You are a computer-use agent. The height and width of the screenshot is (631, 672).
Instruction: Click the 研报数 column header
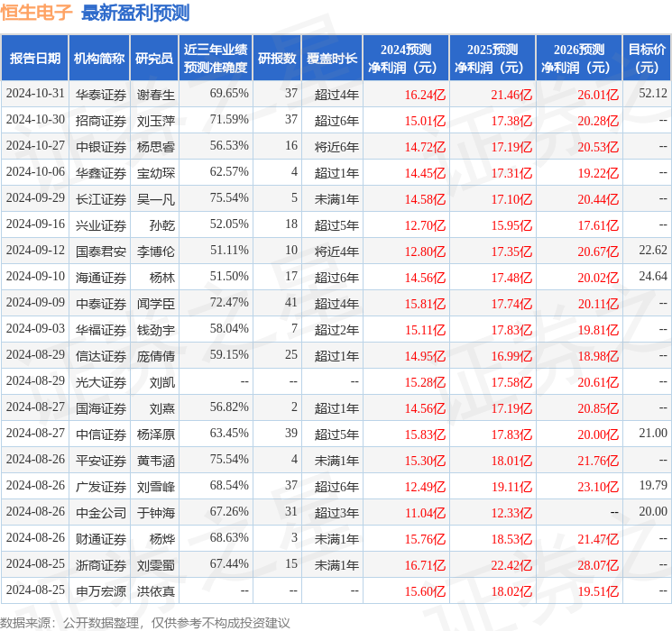[x=277, y=58]
